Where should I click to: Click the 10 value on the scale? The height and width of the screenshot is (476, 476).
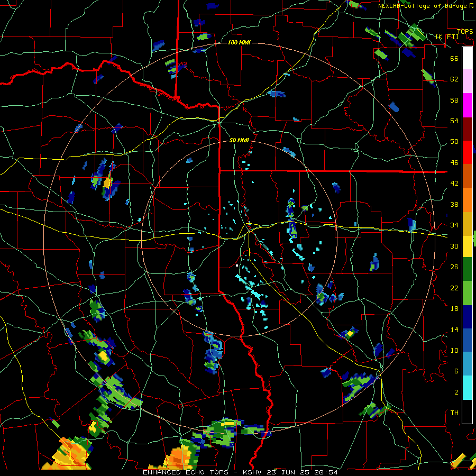click(454, 350)
